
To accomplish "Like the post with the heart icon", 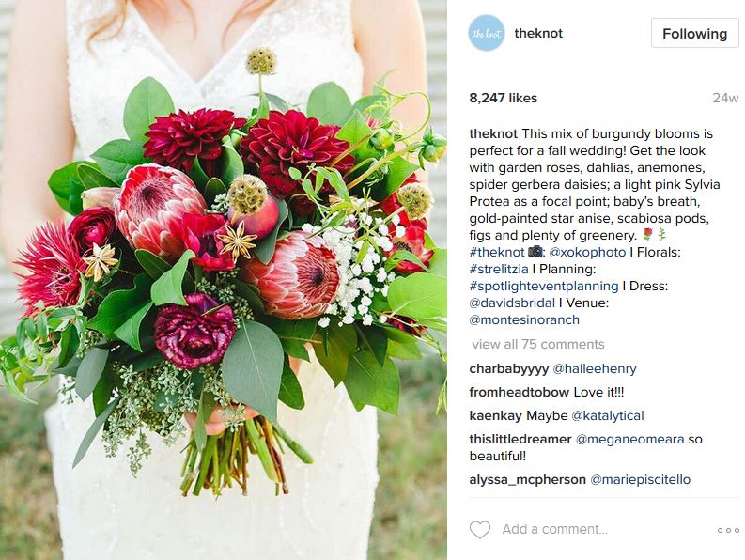I will (x=480, y=530).
